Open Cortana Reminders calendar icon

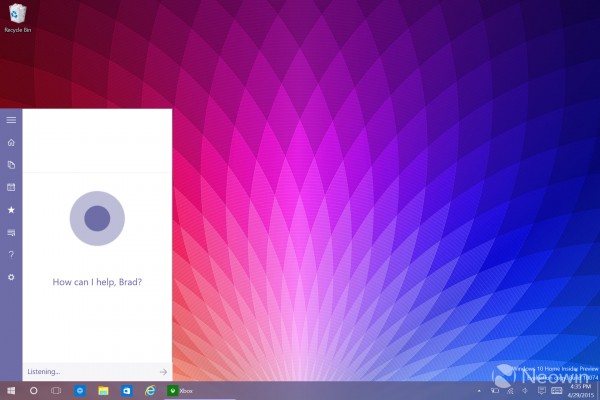point(11,187)
